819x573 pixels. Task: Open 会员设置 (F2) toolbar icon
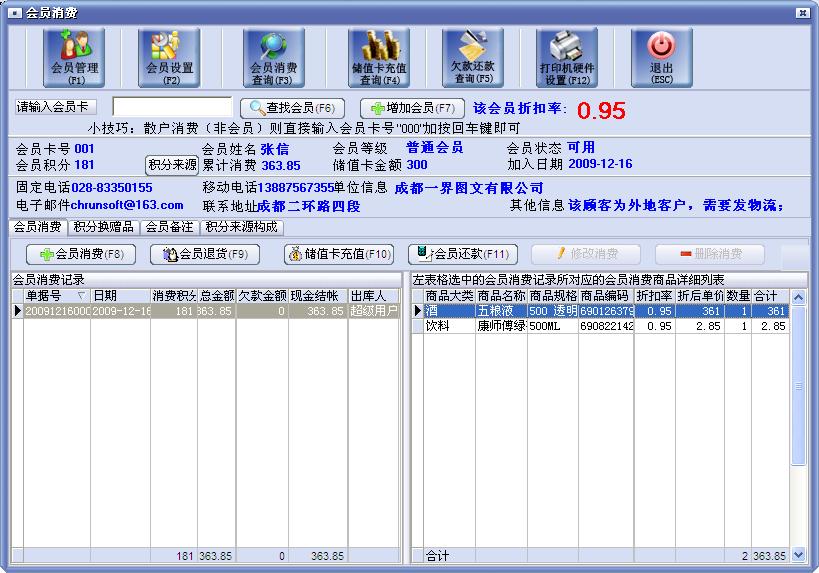[169, 57]
